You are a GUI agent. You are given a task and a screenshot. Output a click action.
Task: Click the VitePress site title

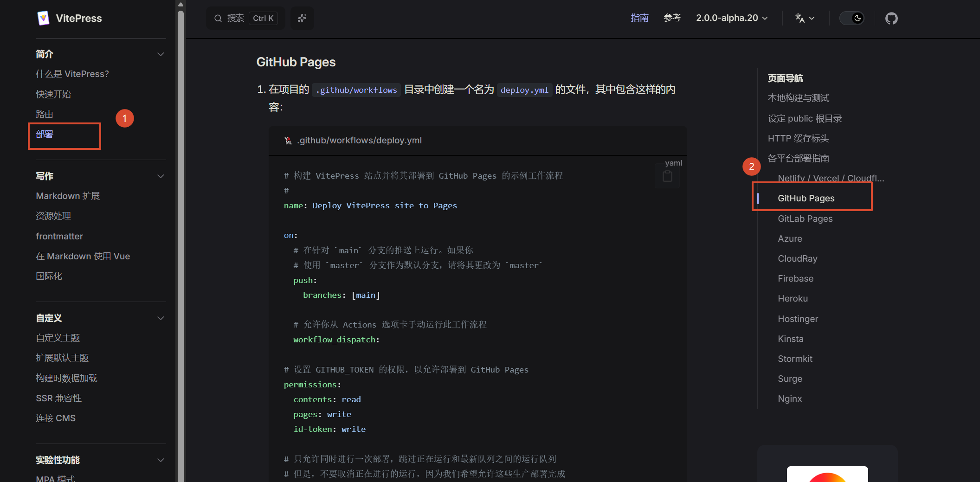pyautogui.click(x=79, y=18)
